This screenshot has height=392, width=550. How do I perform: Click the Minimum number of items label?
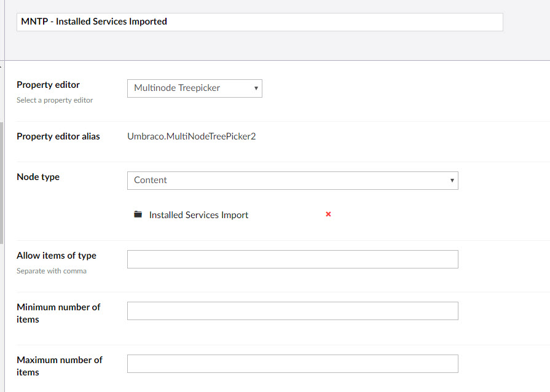click(x=58, y=313)
